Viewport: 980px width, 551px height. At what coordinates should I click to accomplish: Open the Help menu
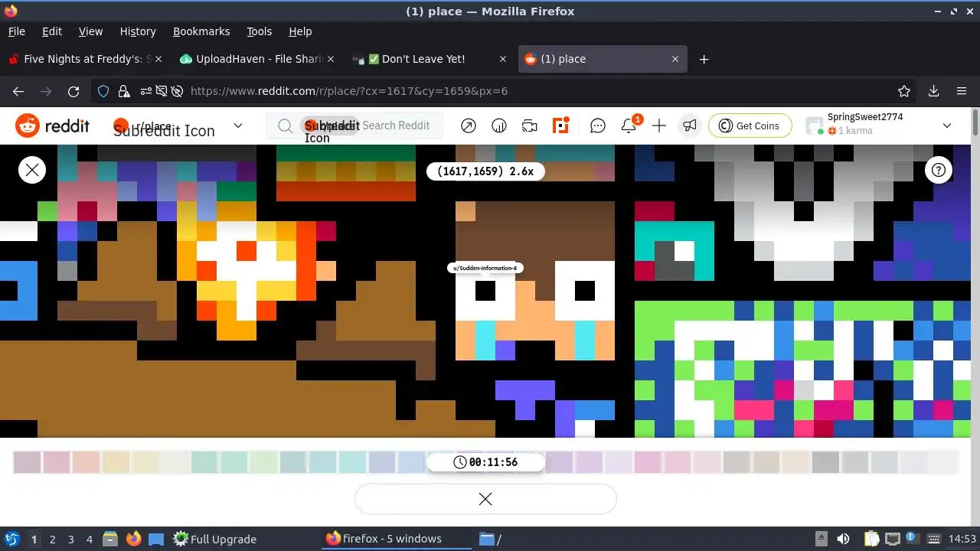point(300,31)
